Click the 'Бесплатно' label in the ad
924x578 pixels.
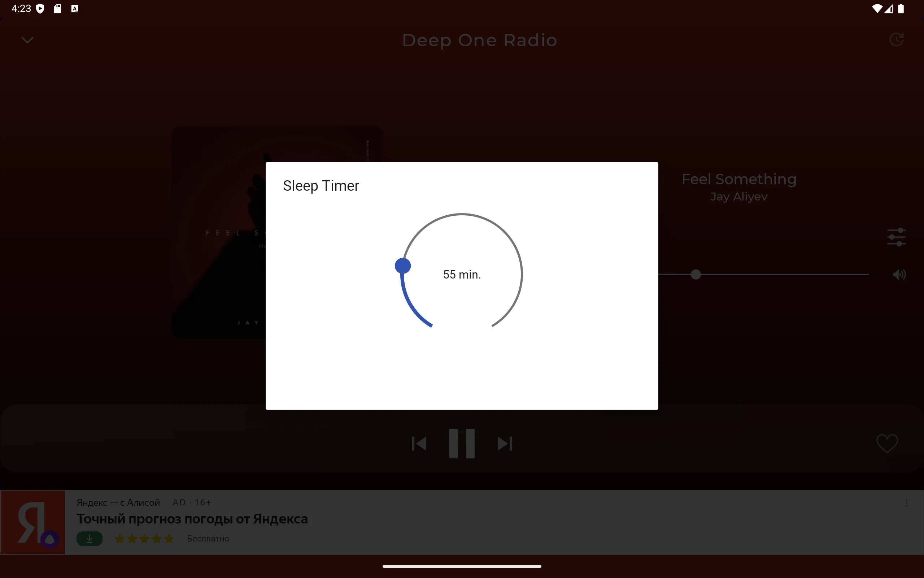coord(208,539)
